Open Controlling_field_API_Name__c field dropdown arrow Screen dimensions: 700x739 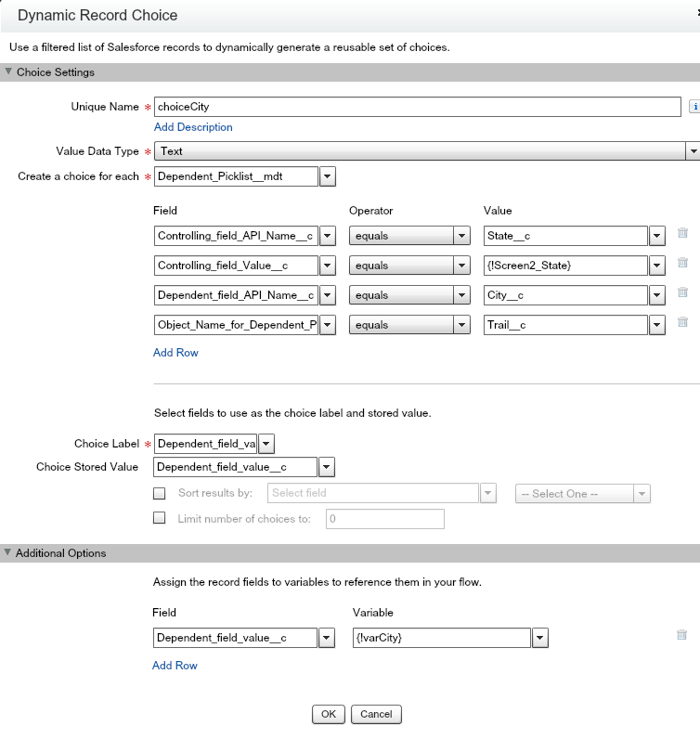pyautogui.click(x=328, y=236)
